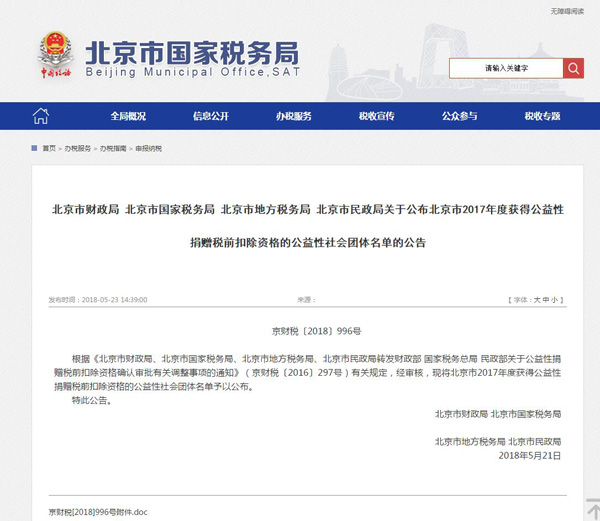Set font size to 中
The width and height of the screenshot is (600, 521).
546,300
